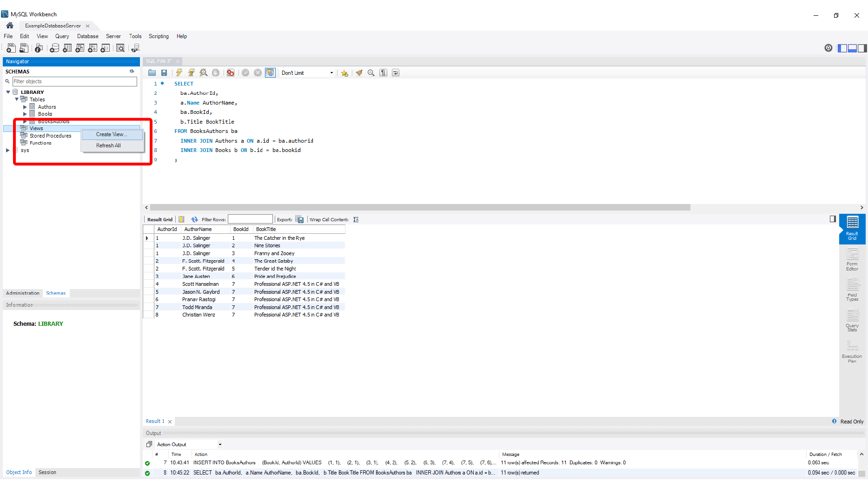This screenshot has height=488, width=868.
Task: Export recordset to external file icon
Action: click(x=299, y=219)
